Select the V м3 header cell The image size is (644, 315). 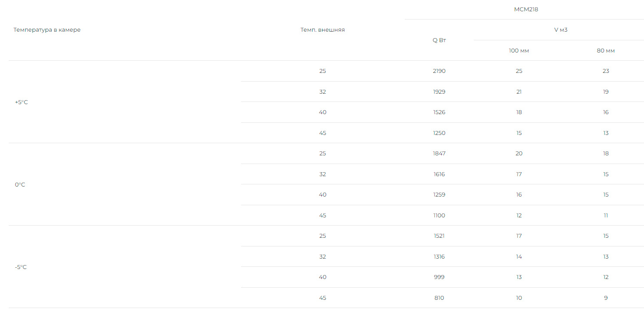point(561,30)
